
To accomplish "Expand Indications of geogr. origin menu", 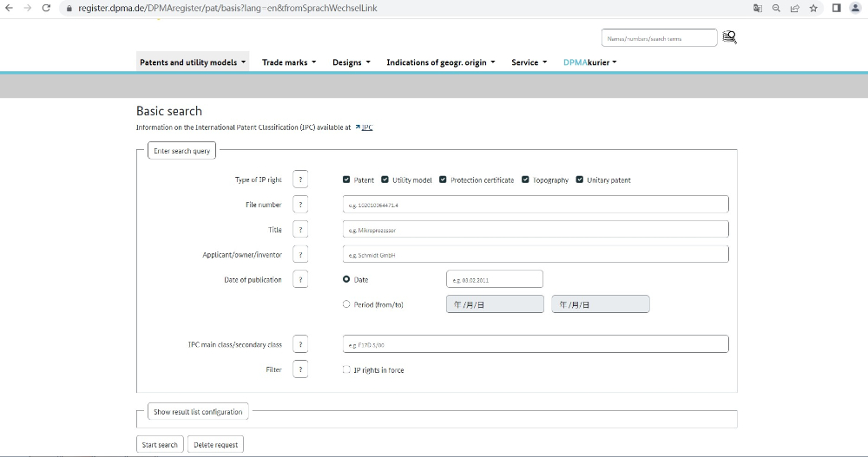I will [x=440, y=62].
